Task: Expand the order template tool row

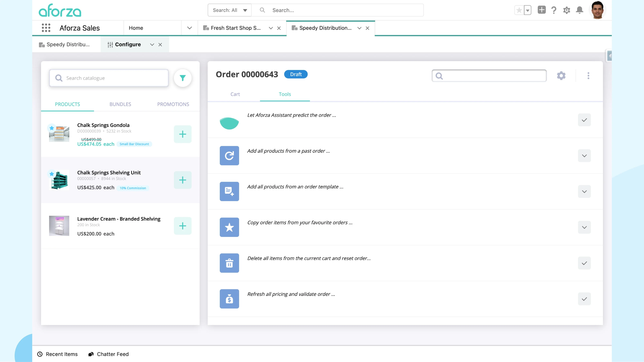Action: pyautogui.click(x=584, y=191)
